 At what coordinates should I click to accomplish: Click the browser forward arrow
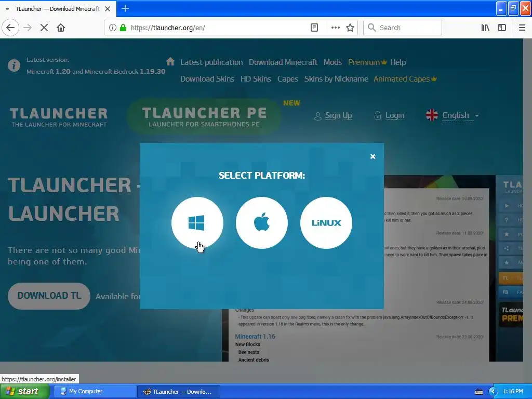(28, 28)
